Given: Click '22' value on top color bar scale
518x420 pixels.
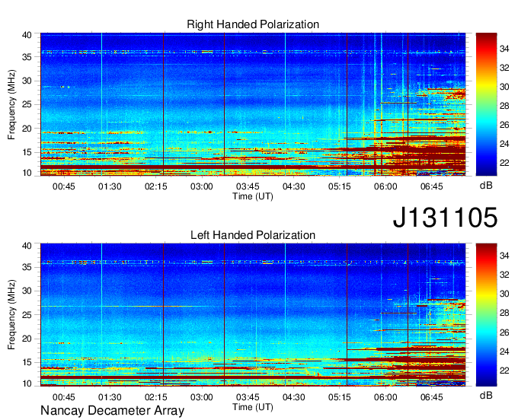Looking at the screenshot, I should pos(504,163).
